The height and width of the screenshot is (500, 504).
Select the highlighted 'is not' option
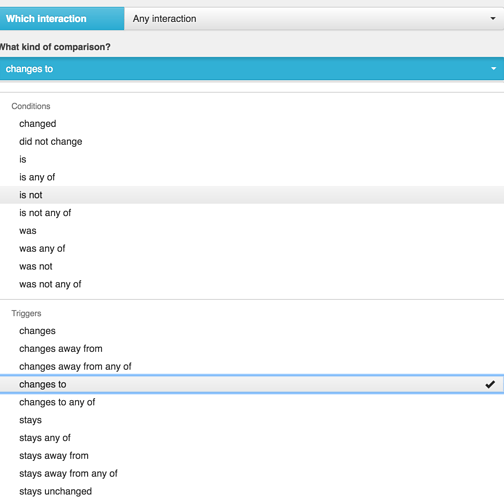tap(252, 195)
